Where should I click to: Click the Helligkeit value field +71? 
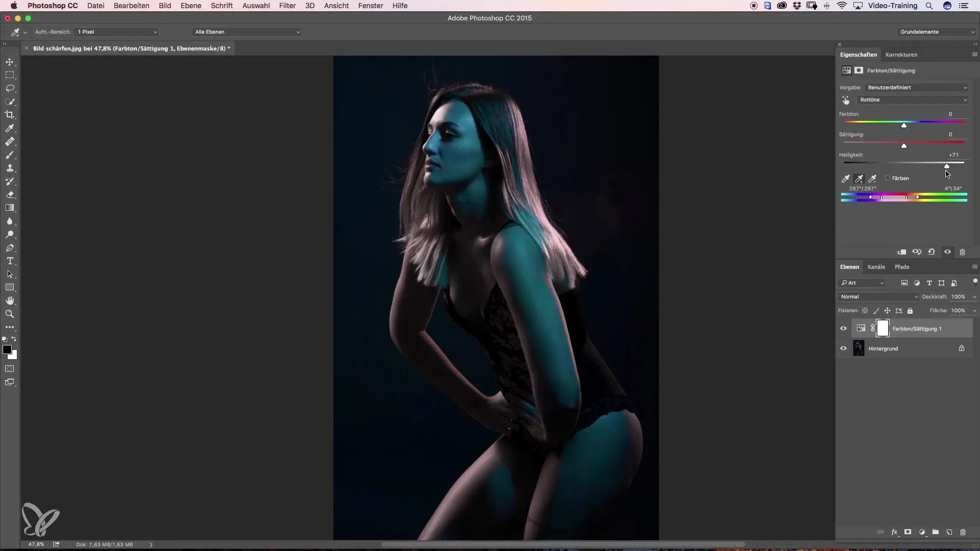[953, 155]
